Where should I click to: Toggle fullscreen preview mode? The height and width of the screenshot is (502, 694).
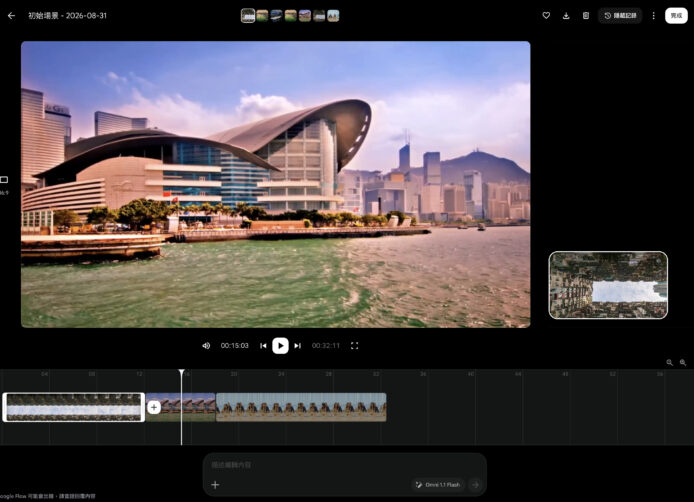pos(355,346)
